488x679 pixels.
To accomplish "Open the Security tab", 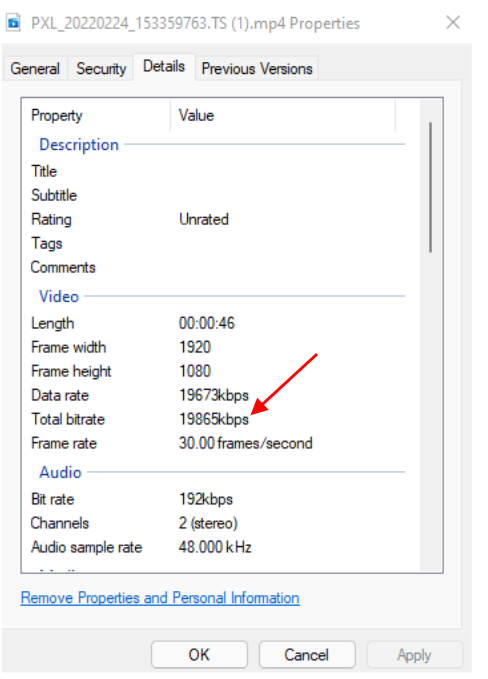I will (101, 68).
